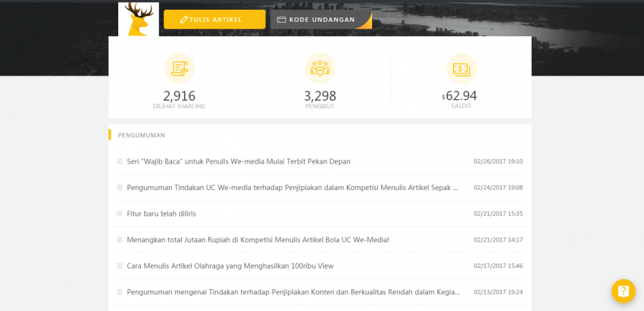Image resolution: width=644 pixels, height=311 pixels.
Task: Click list icon beside Menangkan total Jutaan
Action: click(120, 240)
